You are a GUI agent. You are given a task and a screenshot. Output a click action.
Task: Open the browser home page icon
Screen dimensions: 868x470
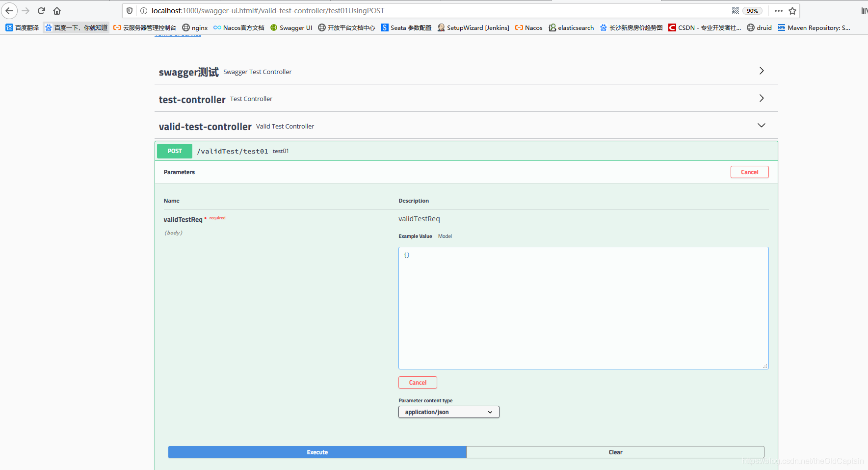(x=57, y=11)
